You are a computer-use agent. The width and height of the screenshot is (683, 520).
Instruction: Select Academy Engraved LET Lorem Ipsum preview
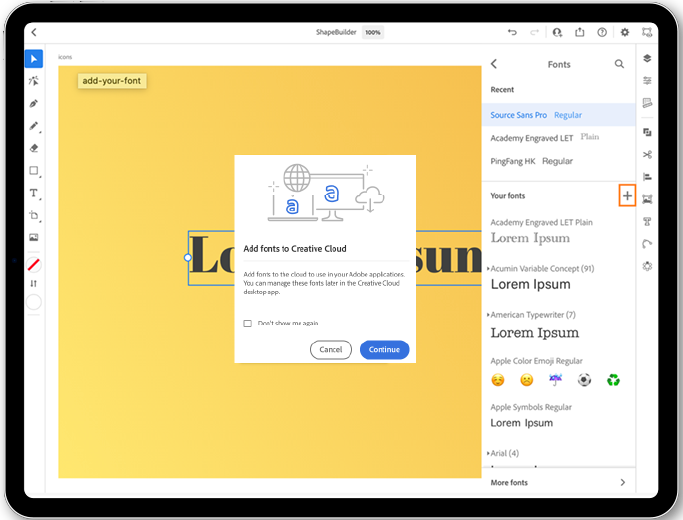click(531, 238)
